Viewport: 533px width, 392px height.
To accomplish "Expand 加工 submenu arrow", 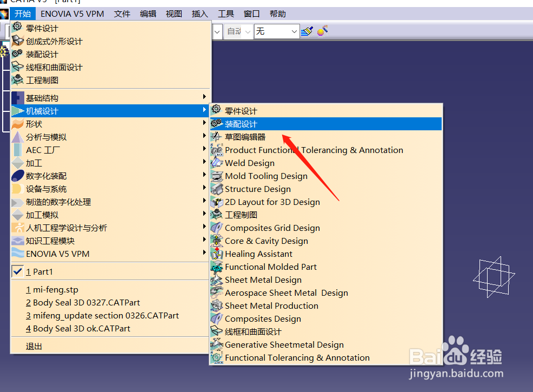I will pyautogui.click(x=204, y=162).
